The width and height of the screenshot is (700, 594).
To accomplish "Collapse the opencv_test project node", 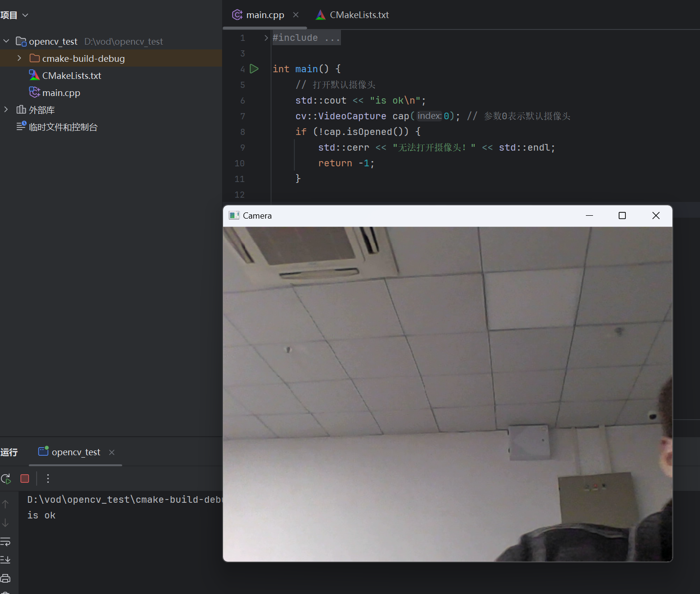I will coord(6,41).
